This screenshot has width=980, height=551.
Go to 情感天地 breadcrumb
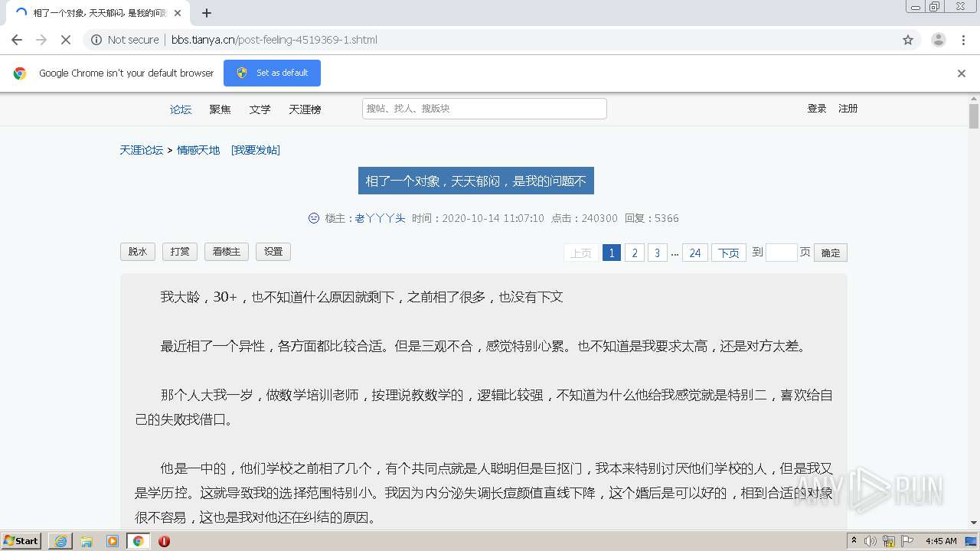pos(198,150)
